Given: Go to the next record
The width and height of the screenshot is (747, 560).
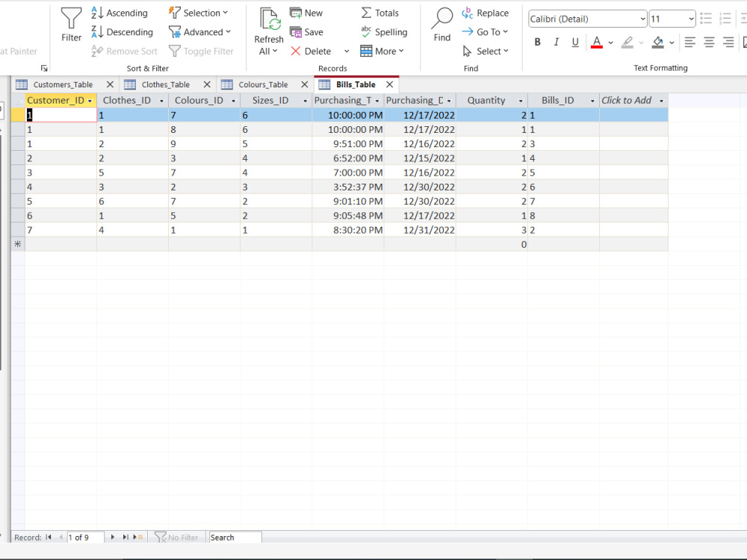Looking at the screenshot, I should (x=113, y=537).
